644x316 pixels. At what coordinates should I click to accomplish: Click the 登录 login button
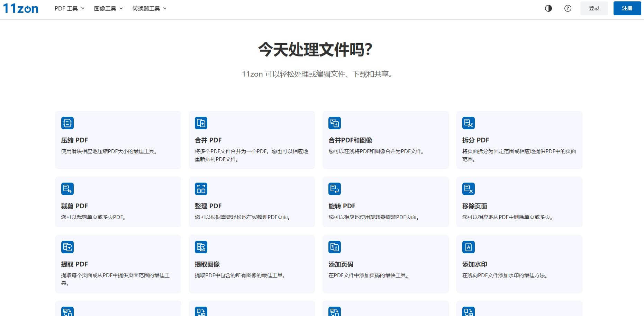(x=594, y=8)
